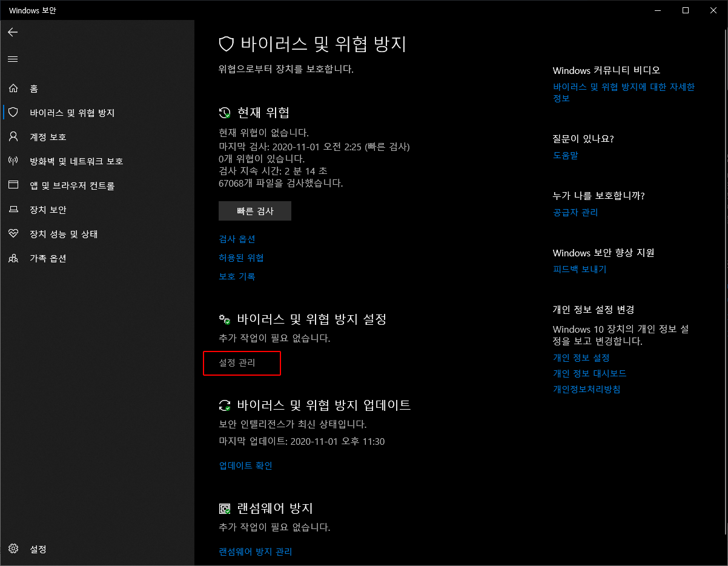Click the wireless icon for 방화벽 및 네트워크 보호
Image resolution: width=728 pixels, height=566 pixels.
coord(13,161)
